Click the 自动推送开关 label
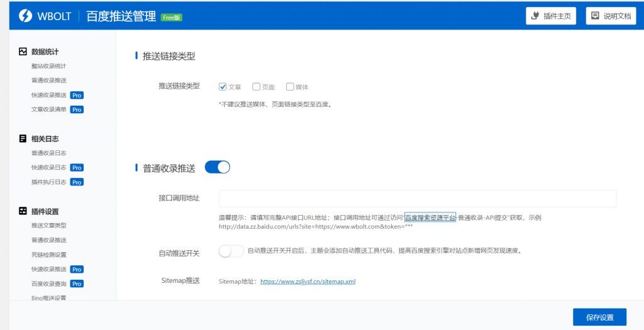644x330 pixels. [x=179, y=253]
